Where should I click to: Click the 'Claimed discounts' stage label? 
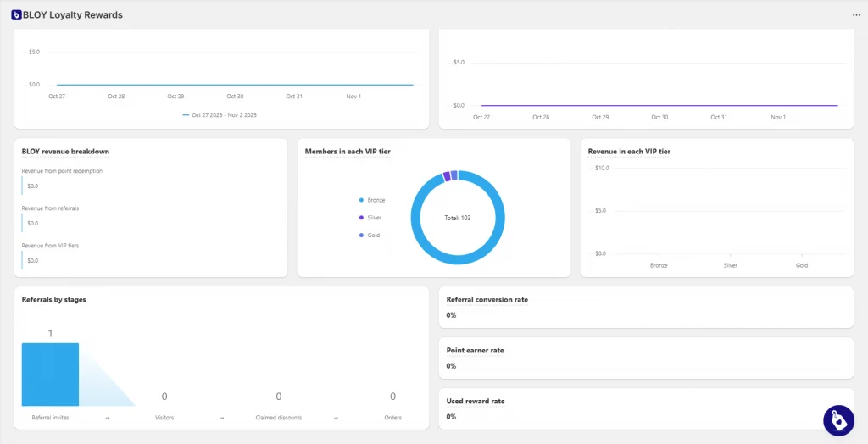[x=278, y=418]
